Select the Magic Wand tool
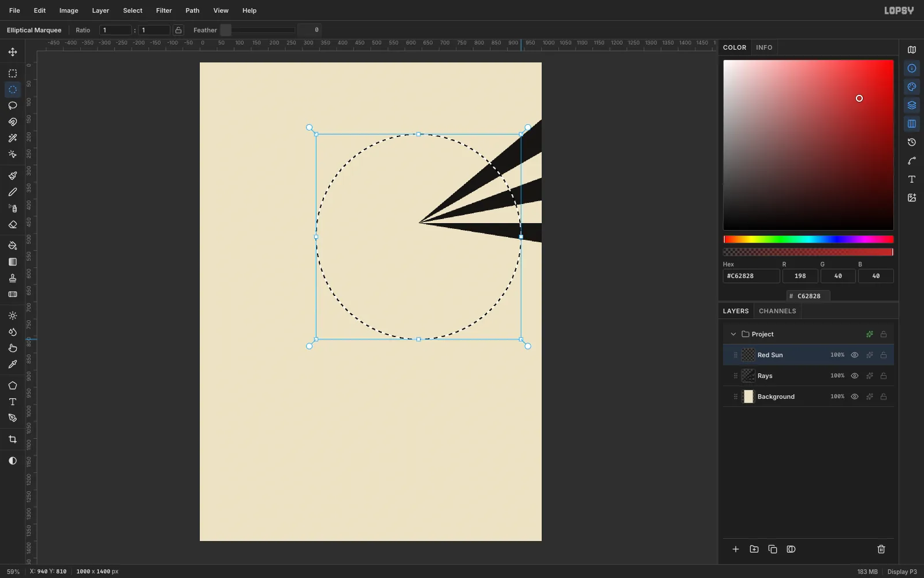 pos(13,138)
